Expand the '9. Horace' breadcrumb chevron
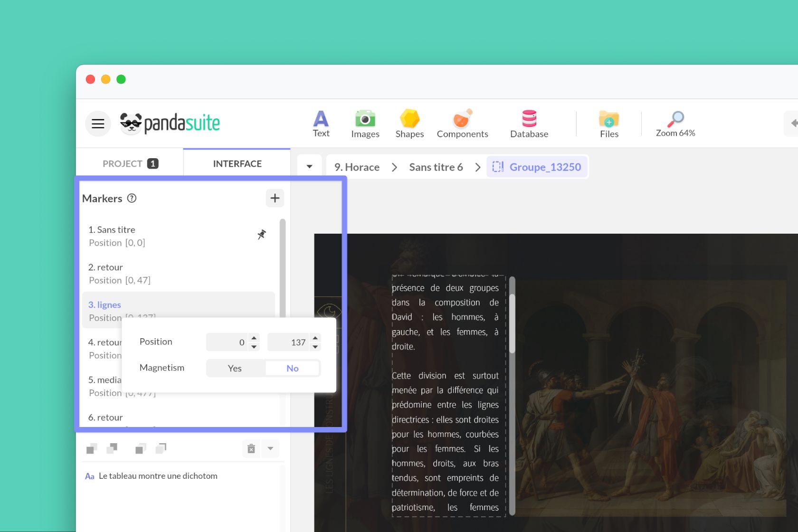Viewport: 798px width, 532px height. 394,167
